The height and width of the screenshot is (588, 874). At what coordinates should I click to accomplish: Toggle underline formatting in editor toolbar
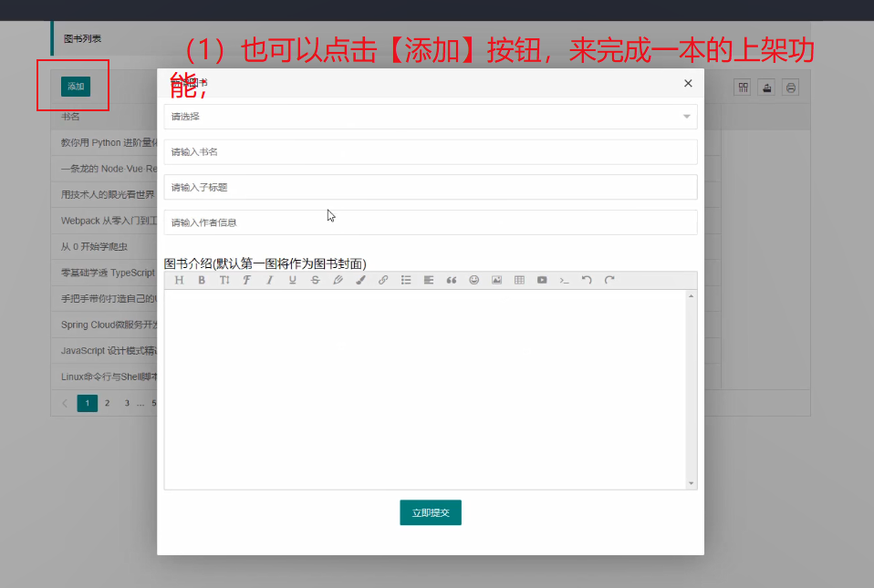(x=292, y=280)
